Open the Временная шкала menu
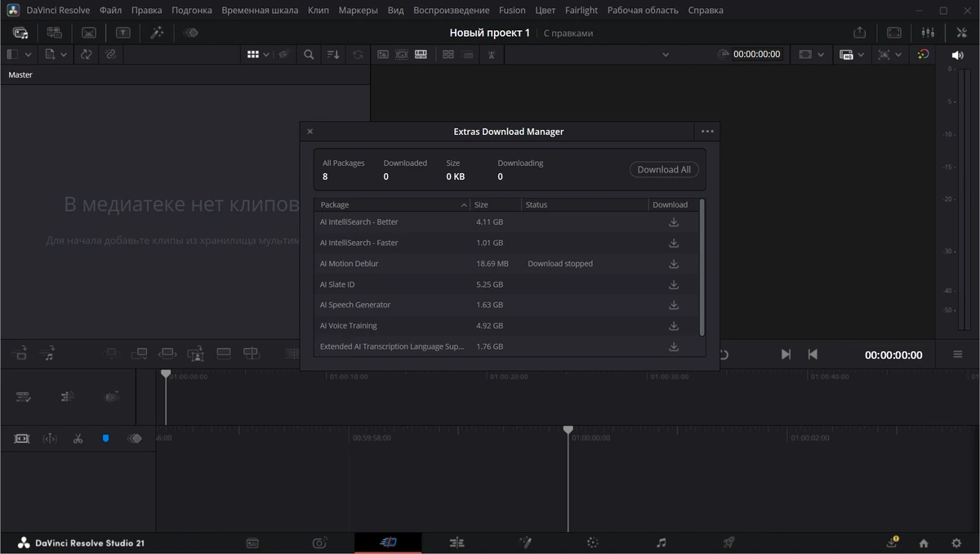 click(260, 11)
